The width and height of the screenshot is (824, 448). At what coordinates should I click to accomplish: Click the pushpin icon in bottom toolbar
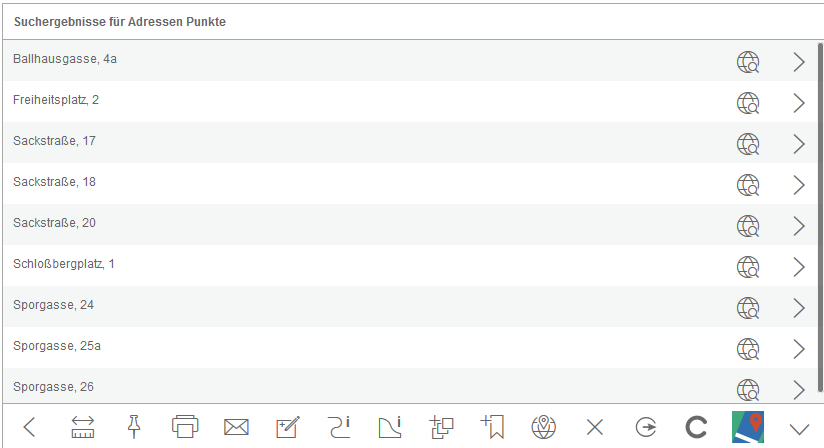point(134,427)
